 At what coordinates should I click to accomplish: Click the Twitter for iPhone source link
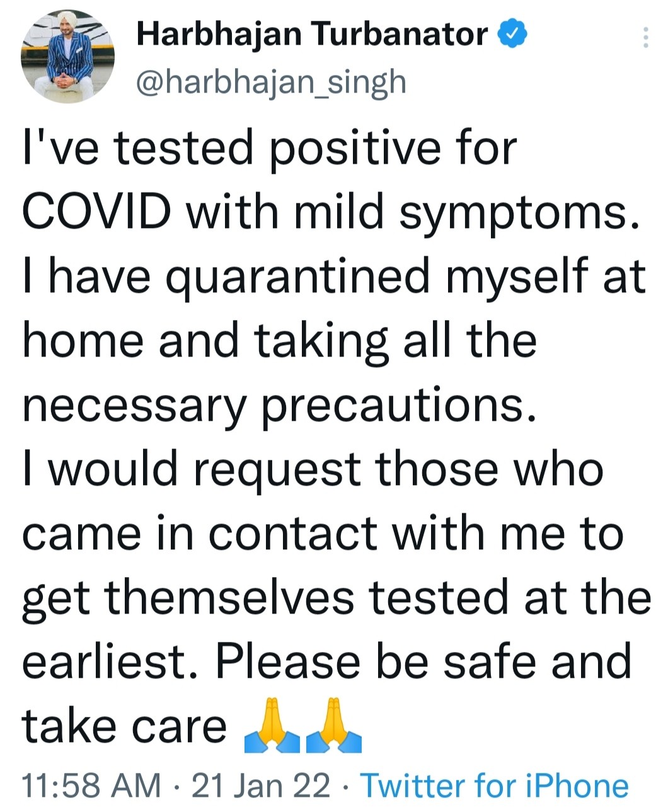[x=494, y=786]
